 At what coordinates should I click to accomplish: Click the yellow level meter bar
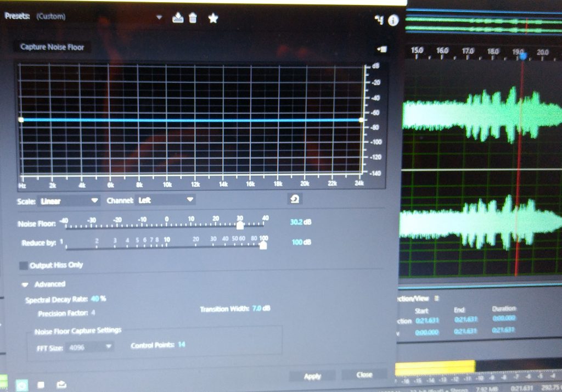(x=435, y=367)
